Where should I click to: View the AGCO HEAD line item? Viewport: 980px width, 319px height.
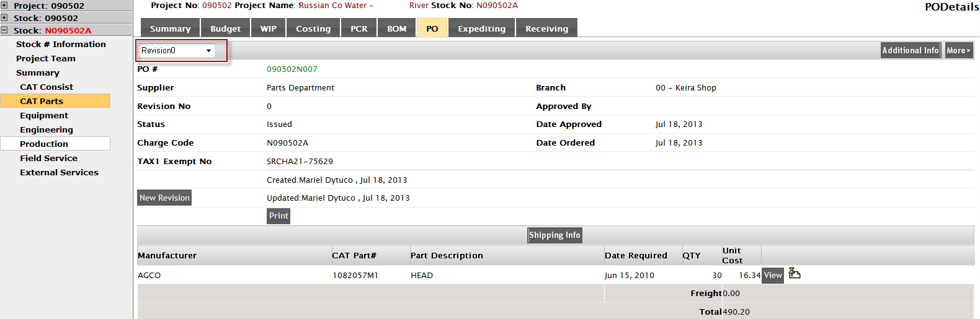point(772,276)
